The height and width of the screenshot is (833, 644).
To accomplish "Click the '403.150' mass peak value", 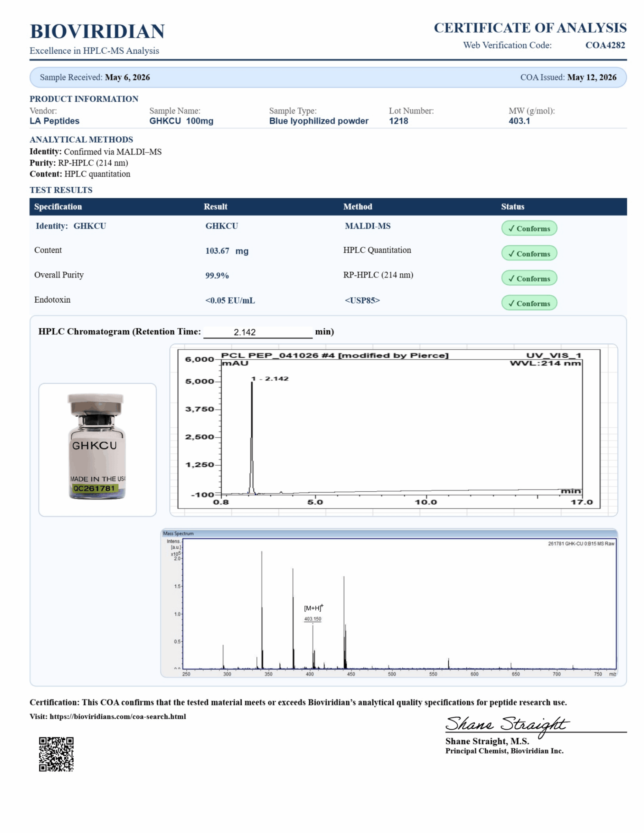I will [x=313, y=619].
